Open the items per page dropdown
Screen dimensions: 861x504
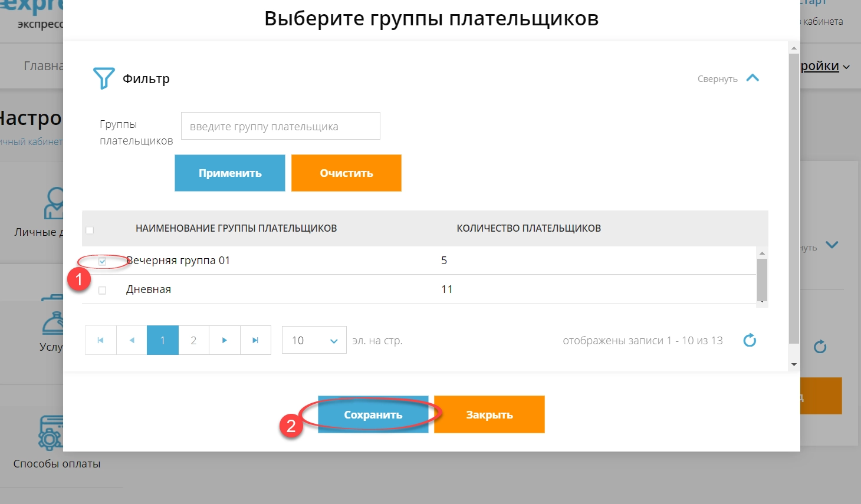(314, 340)
